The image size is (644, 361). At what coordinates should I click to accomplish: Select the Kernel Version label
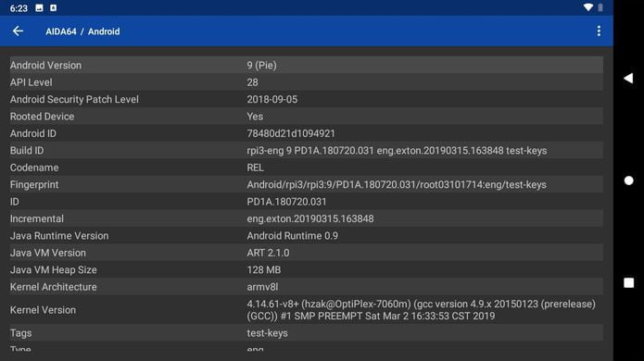[44, 310]
